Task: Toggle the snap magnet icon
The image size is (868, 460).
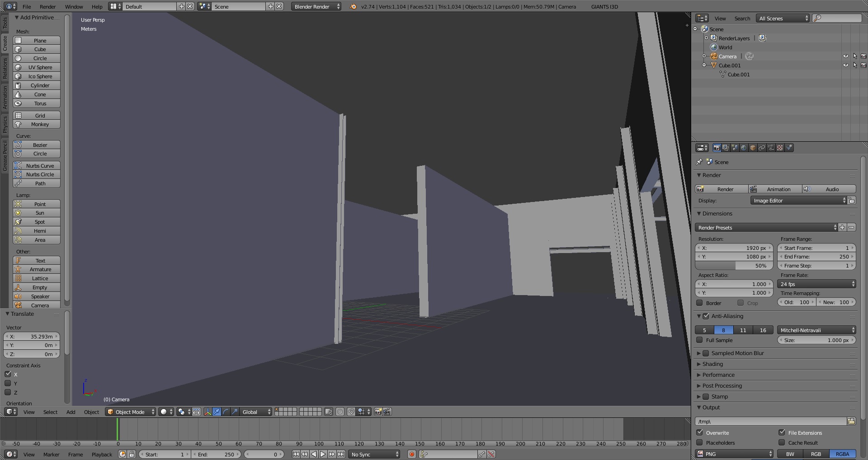Action: (x=351, y=412)
